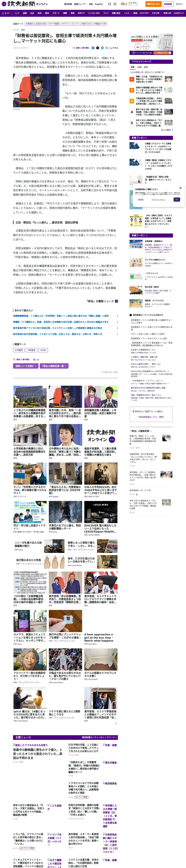186x868 pixels.
Task: Click the #財務省 related word tag
Action: (32, 350)
